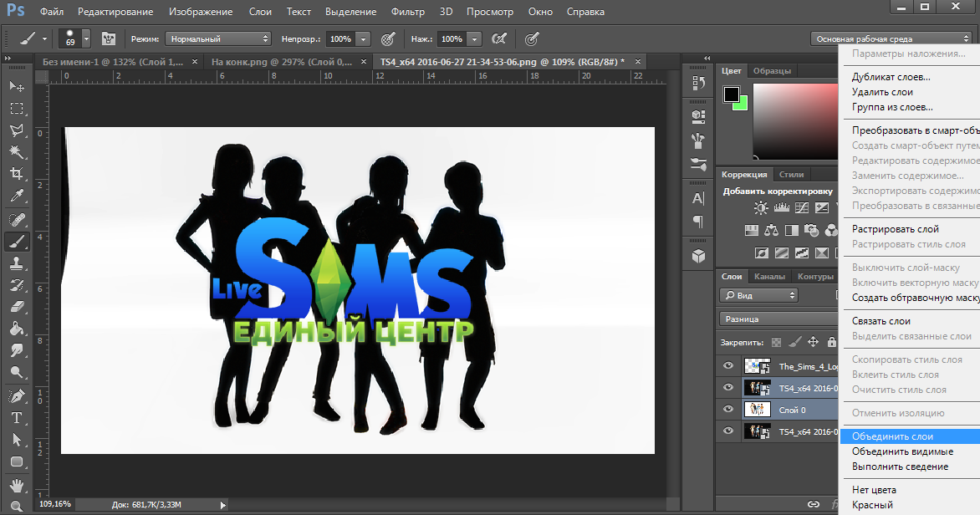Screen dimensions: 980x515
Task: Select the Clone Stamp tool
Action: point(17,263)
